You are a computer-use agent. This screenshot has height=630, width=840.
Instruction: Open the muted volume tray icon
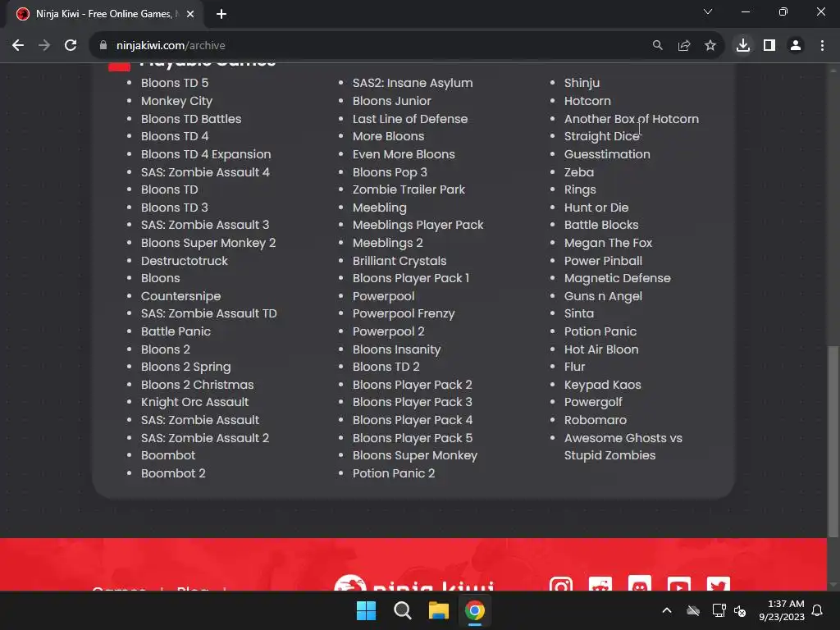tap(740, 610)
